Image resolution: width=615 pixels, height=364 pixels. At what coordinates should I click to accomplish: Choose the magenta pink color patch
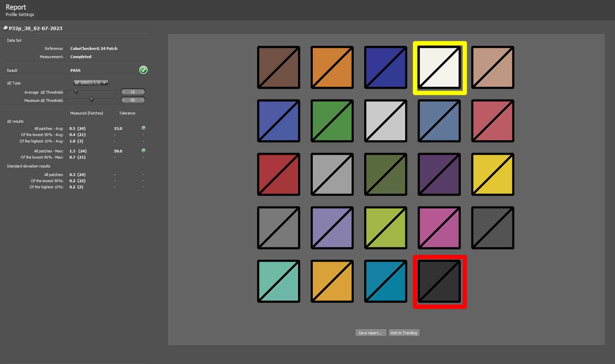tap(439, 228)
